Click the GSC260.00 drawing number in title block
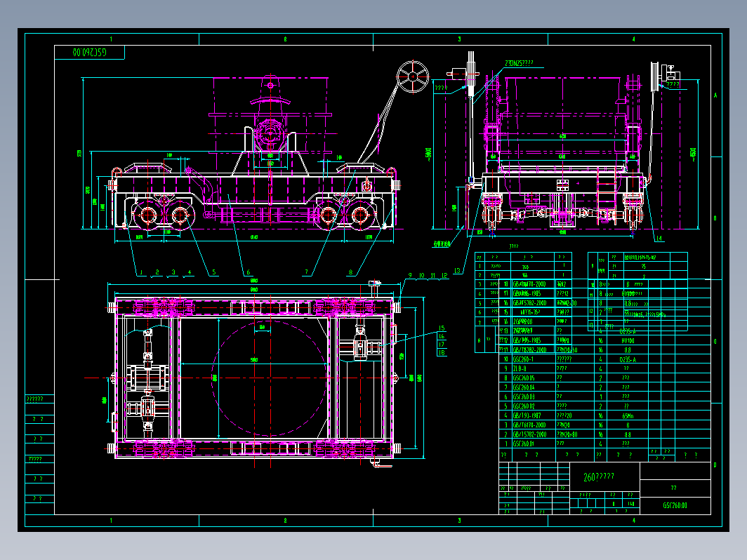This screenshot has height=560, width=747. (x=675, y=505)
